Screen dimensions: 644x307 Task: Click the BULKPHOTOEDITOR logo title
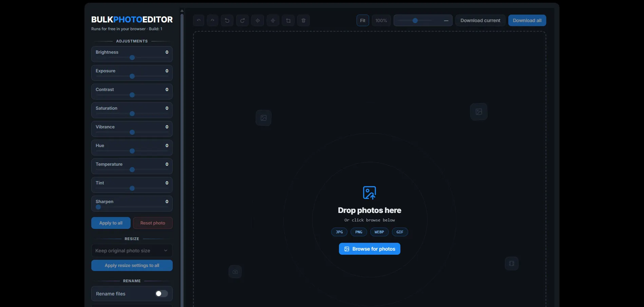[x=132, y=20]
